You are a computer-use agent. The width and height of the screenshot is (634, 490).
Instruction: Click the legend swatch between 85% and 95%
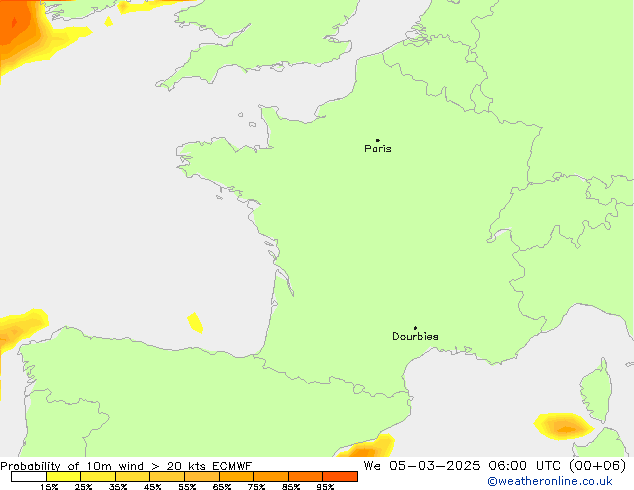306,477
